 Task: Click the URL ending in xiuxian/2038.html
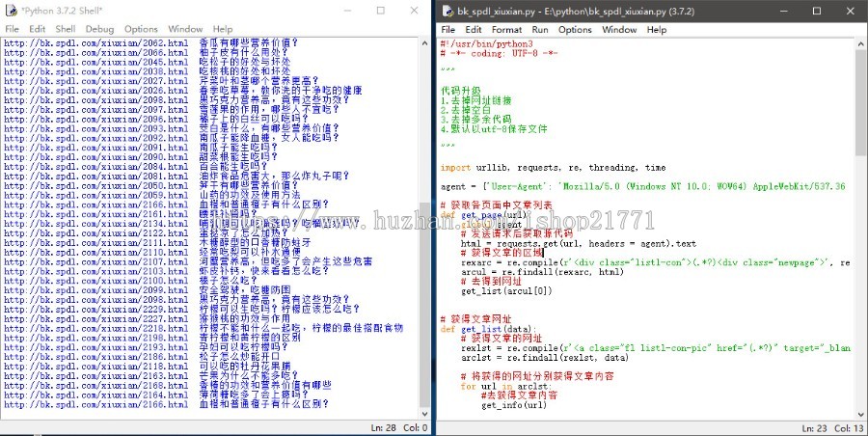[95, 71]
